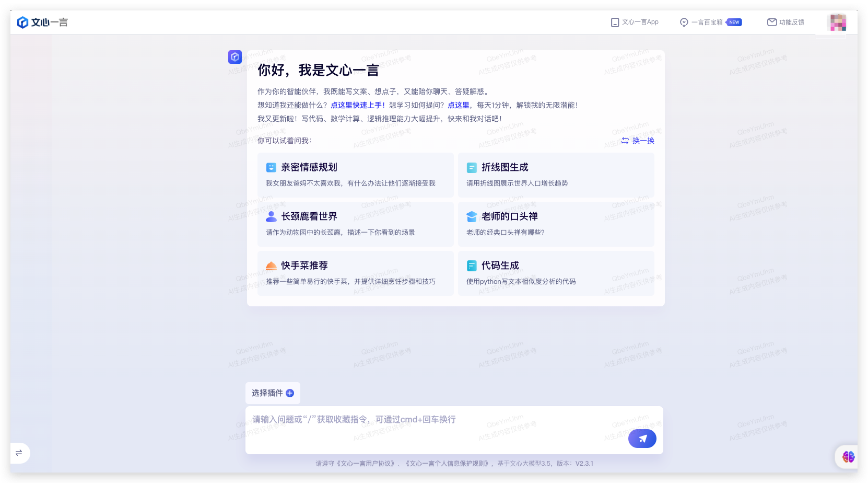Click the plus icon in 选择插件
Image resolution: width=868 pixels, height=483 pixels.
click(x=290, y=393)
